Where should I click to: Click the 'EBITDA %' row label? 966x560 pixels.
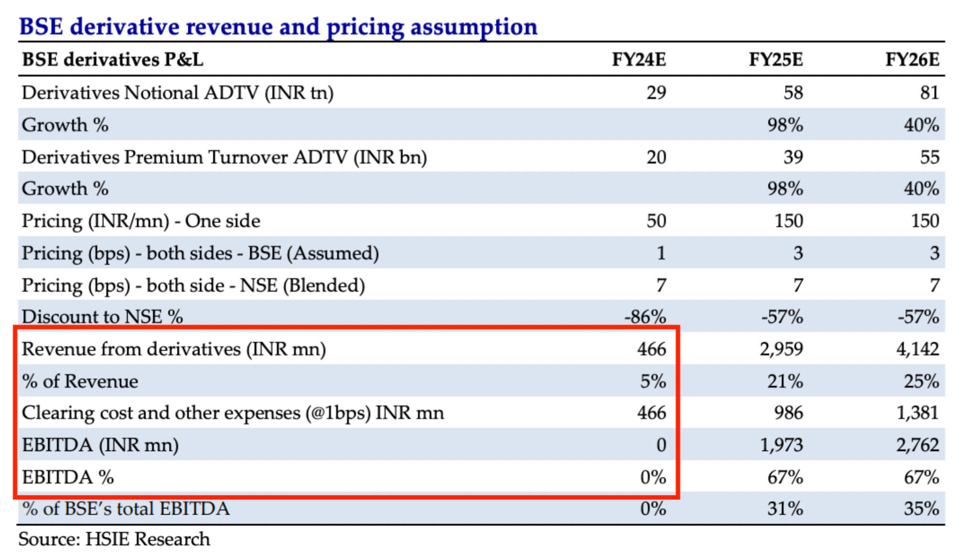(x=68, y=477)
